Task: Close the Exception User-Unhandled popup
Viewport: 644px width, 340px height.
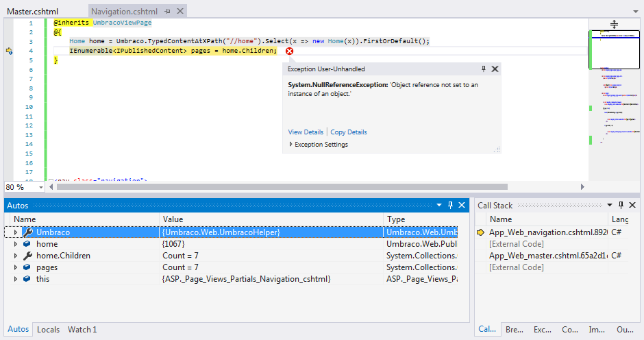Action: (x=495, y=69)
